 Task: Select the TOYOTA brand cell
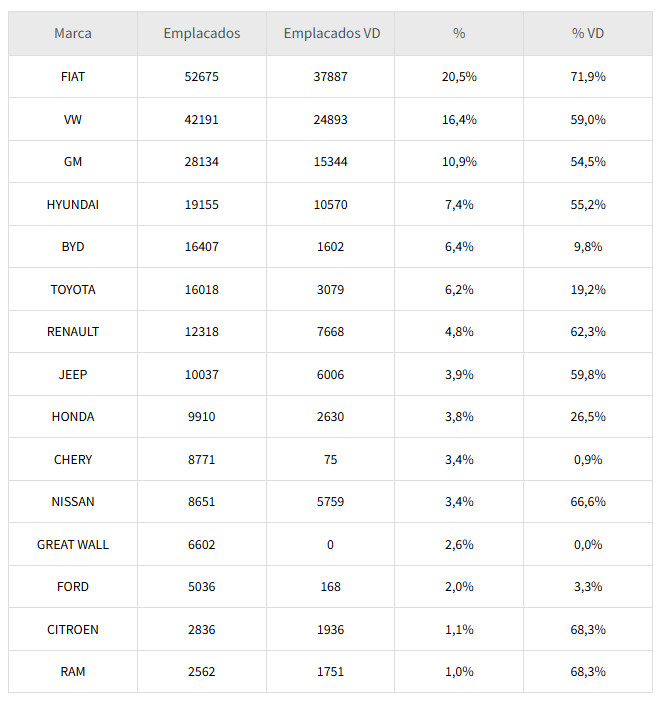click(73, 290)
